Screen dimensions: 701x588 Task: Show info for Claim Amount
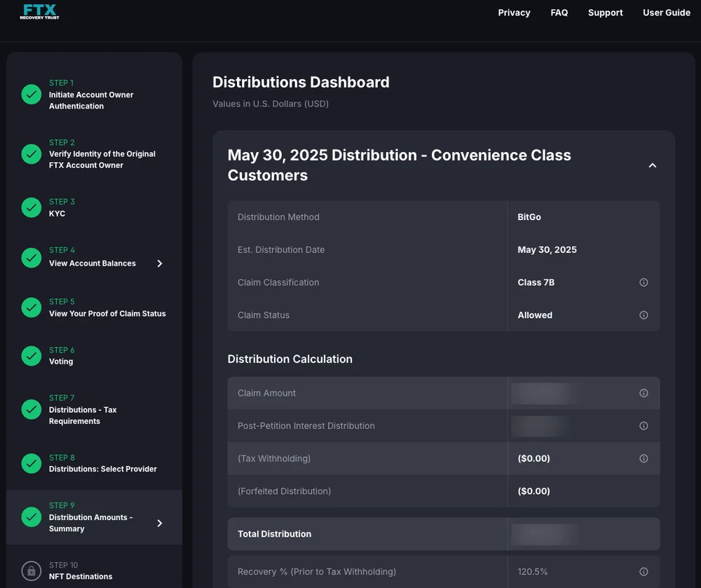point(644,393)
